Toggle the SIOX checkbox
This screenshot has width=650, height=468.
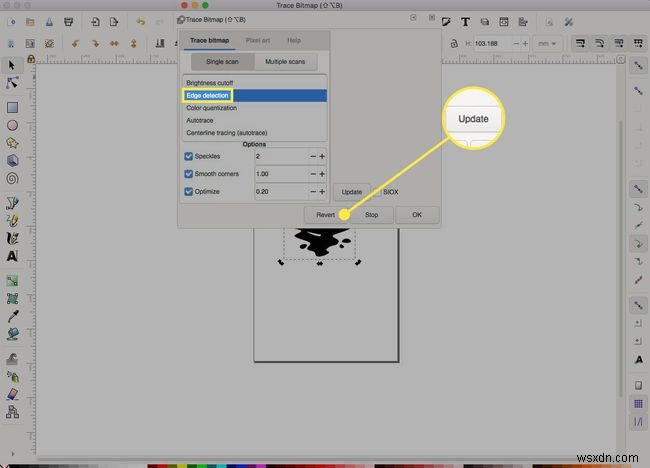point(377,192)
